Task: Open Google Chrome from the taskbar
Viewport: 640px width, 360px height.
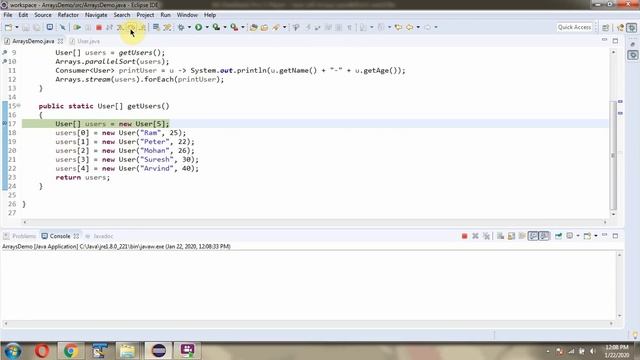Action: tap(71, 351)
